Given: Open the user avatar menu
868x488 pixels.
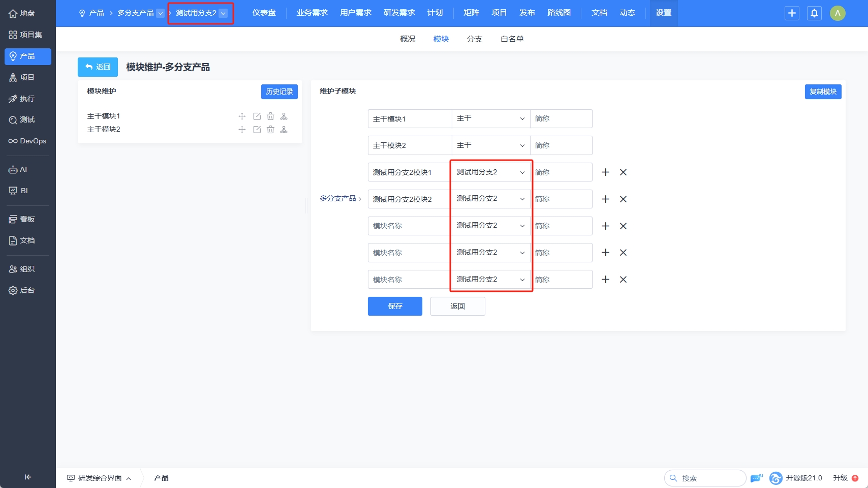Looking at the screenshot, I should point(838,13).
